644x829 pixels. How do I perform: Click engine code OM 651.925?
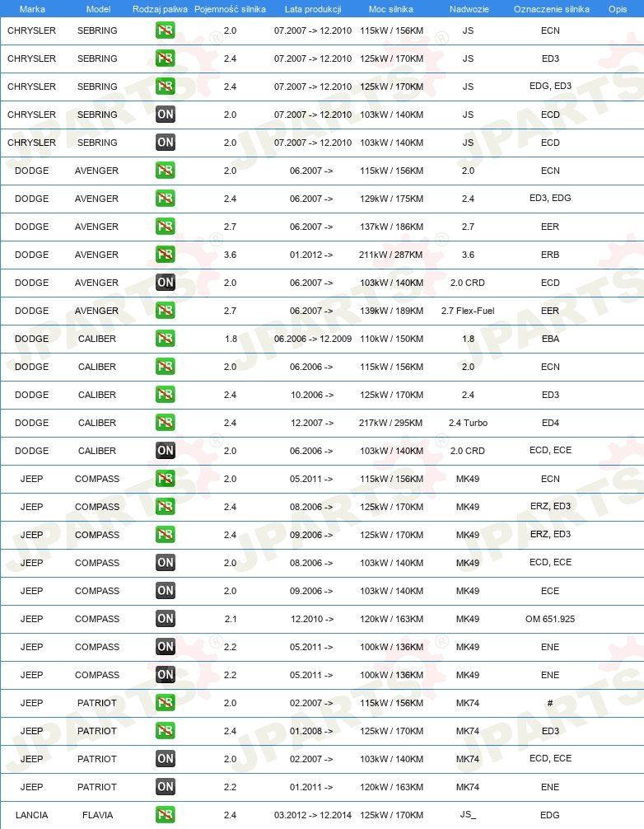(x=550, y=619)
